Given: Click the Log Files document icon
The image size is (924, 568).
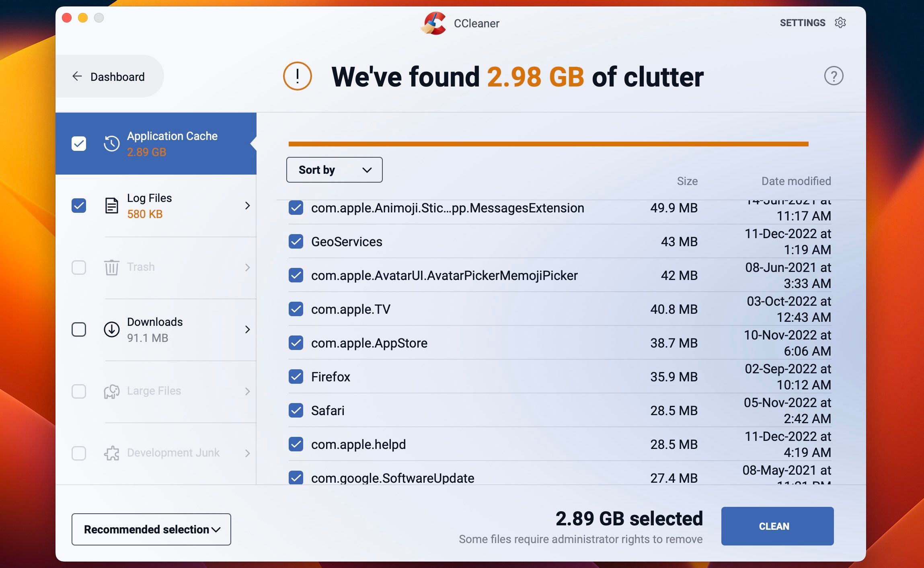Looking at the screenshot, I should (112, 206).
